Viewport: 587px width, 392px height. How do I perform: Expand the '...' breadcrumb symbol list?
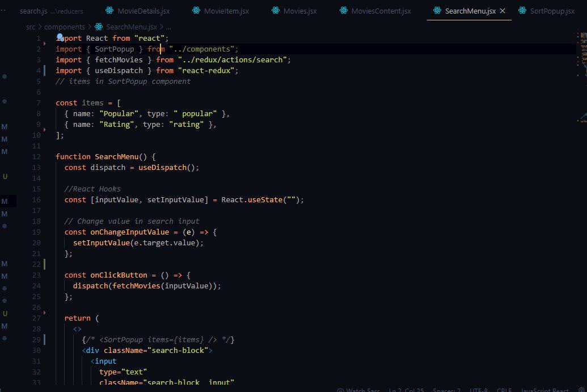168,27
